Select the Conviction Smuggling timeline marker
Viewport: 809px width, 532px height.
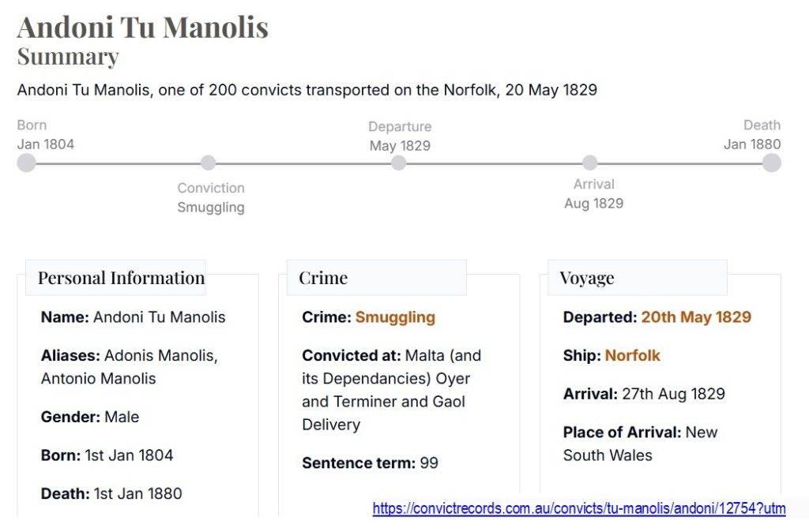(208, 163)
